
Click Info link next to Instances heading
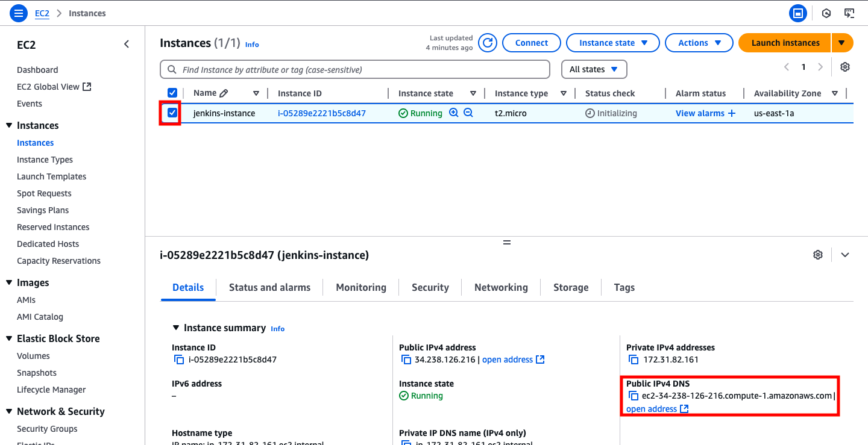[252, 45]
